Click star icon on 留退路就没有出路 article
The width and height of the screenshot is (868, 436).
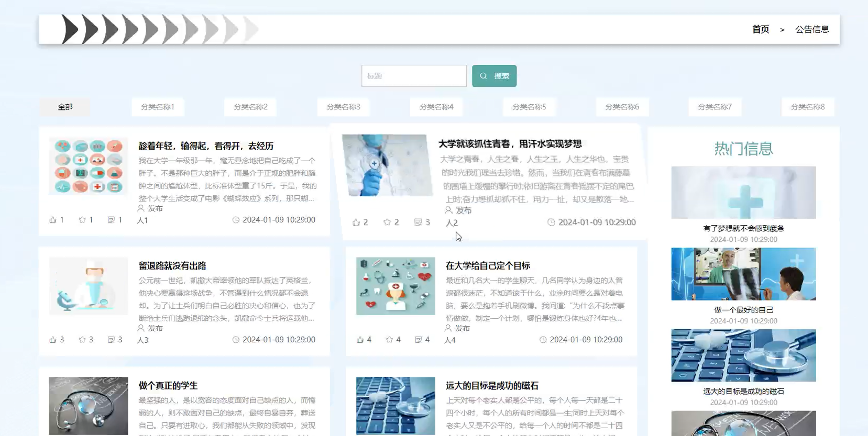pos(82,340)
